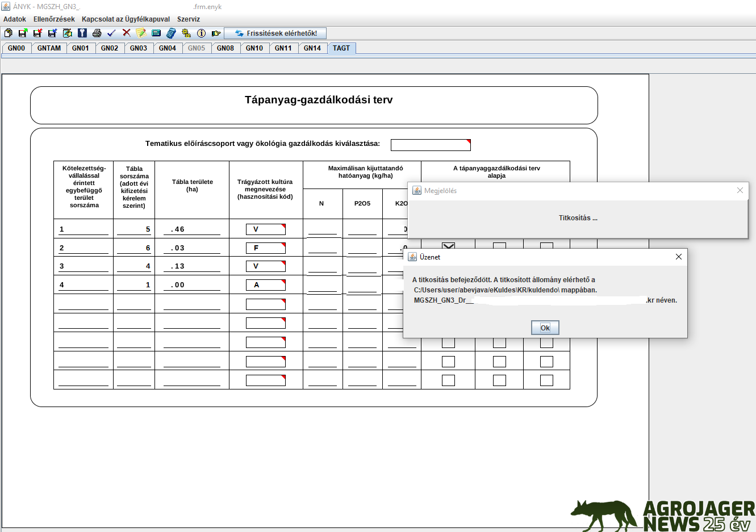
Task: Click the Frissítések elérhetők! button
Action: 275,33
